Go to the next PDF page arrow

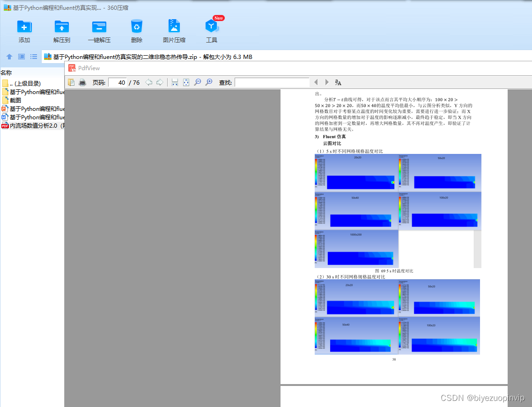tap(160, 82)
